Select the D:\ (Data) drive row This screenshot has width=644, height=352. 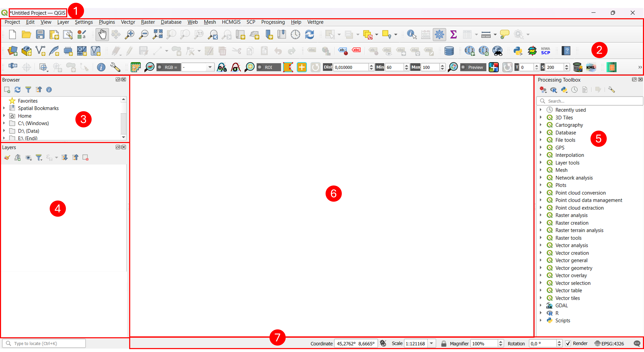pyautogui.click(x=28, y=131)
